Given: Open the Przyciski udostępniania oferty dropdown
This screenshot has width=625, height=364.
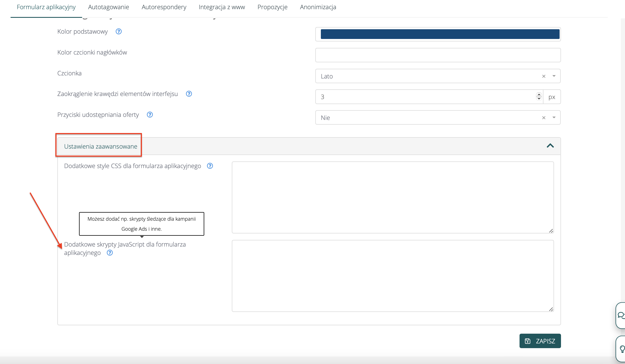Looking at the screenshot, I should pos(554,117).
